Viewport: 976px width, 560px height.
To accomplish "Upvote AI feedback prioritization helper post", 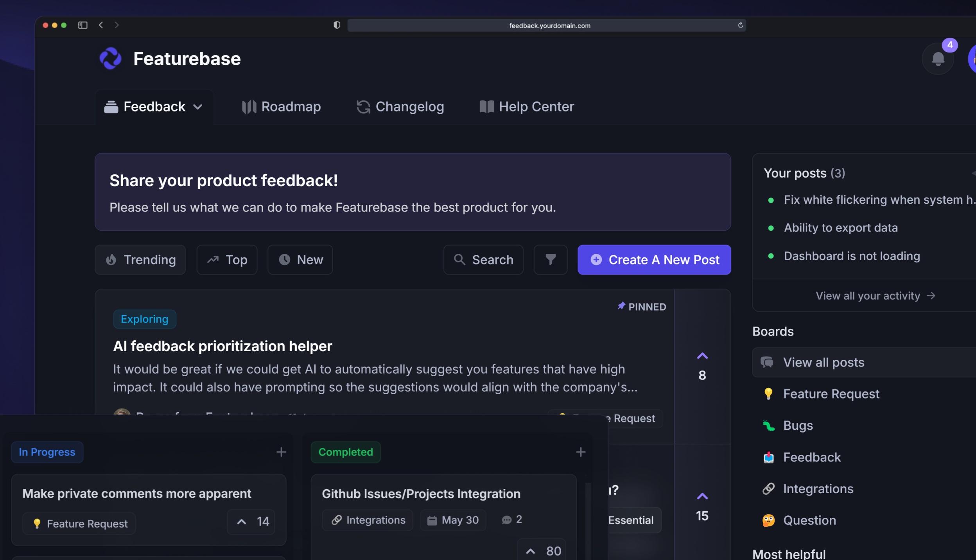I will pyautogui.click(x=702, y=366).
